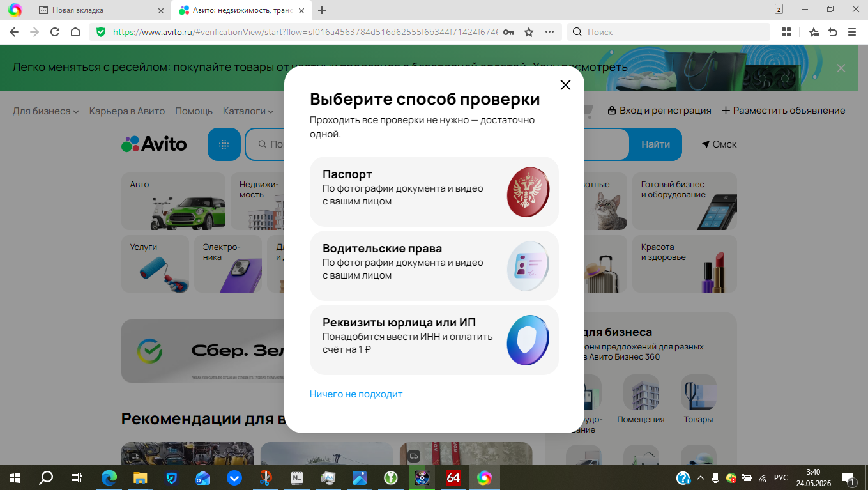Click Вход и регистрация
The height and width of the screenshot is (490, 868).
coord(659,111)
